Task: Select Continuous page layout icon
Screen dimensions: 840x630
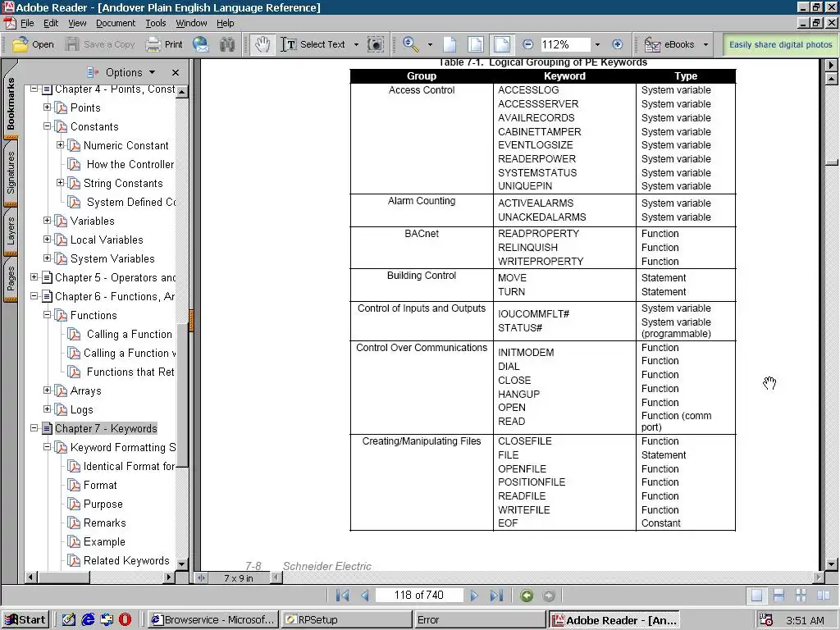Action: click(x=779, y=596)
